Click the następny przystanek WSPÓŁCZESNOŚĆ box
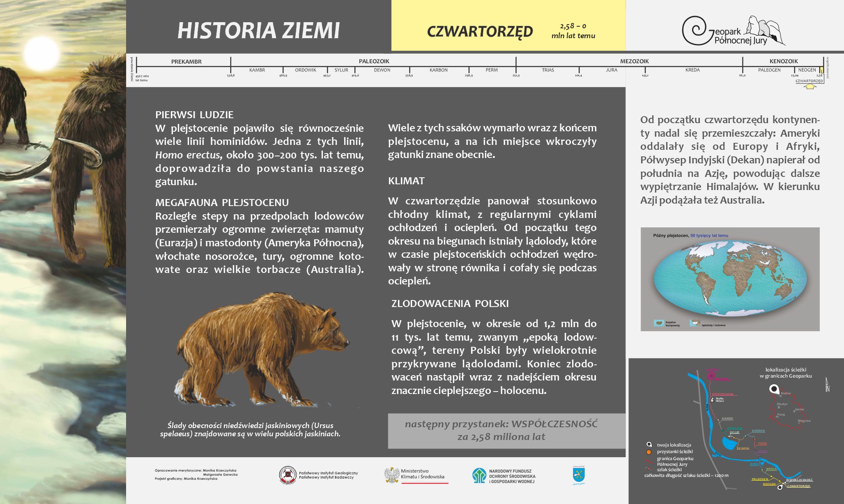 tap(501, 431)
